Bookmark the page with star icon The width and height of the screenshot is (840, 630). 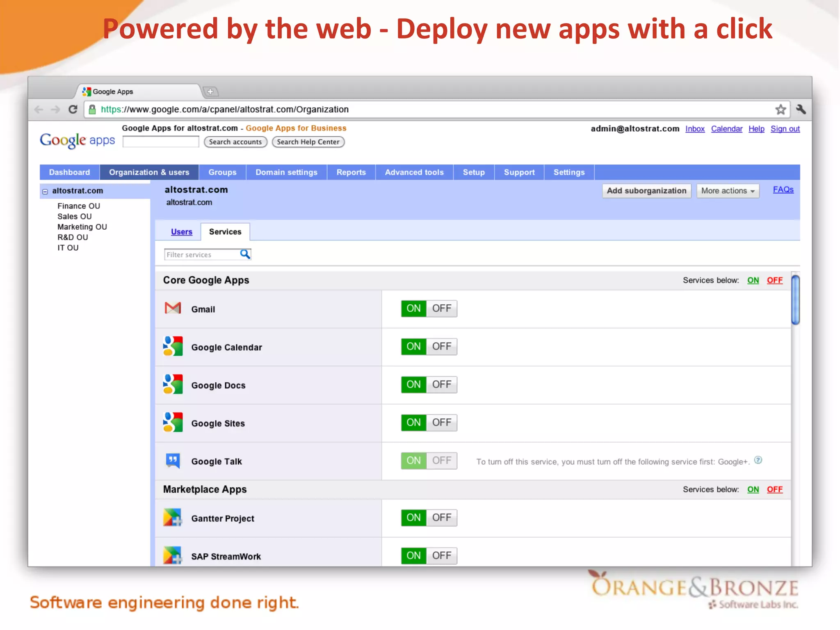[x=781, y=110]
